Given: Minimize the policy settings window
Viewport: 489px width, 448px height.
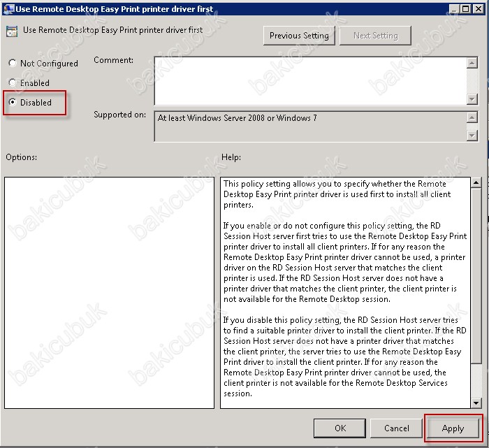Looking at the screenshot, I should coord(454,8).
